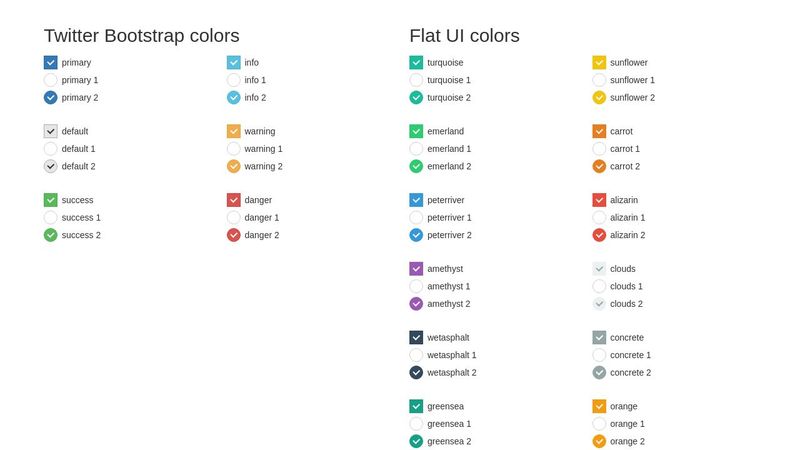Select the alizarin 2 radio button
Screen dimensions: 800x450
[599, 235]
